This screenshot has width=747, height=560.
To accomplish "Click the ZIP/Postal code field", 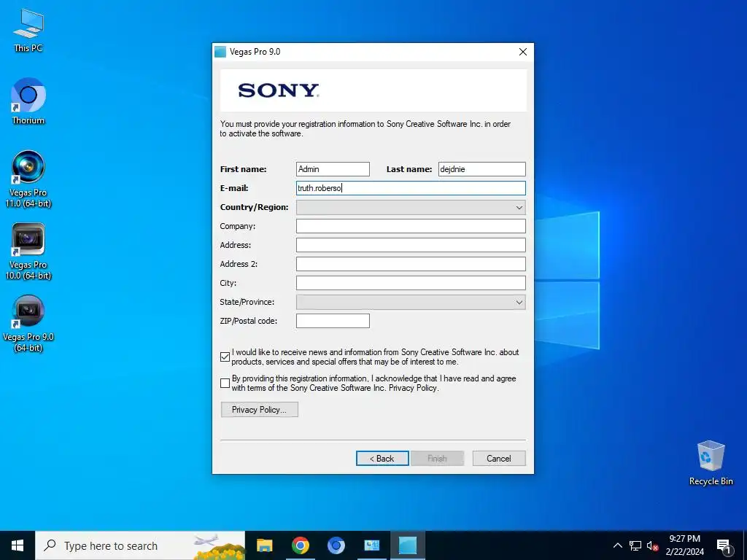I will pos(333,321).
